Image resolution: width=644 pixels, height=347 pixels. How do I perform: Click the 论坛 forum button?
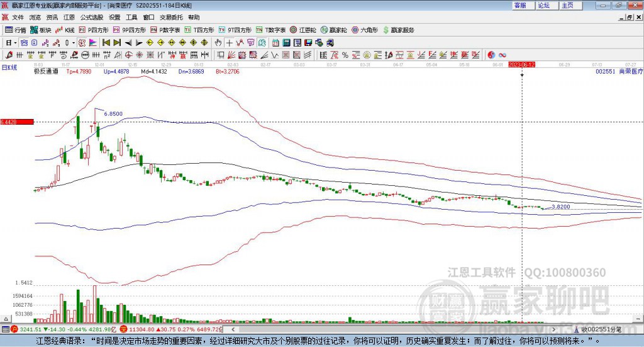click(547, 5)
